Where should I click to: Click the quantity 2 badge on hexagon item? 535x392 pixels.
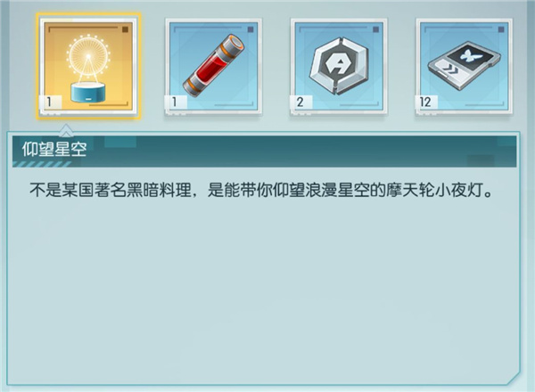coord(300,102)
